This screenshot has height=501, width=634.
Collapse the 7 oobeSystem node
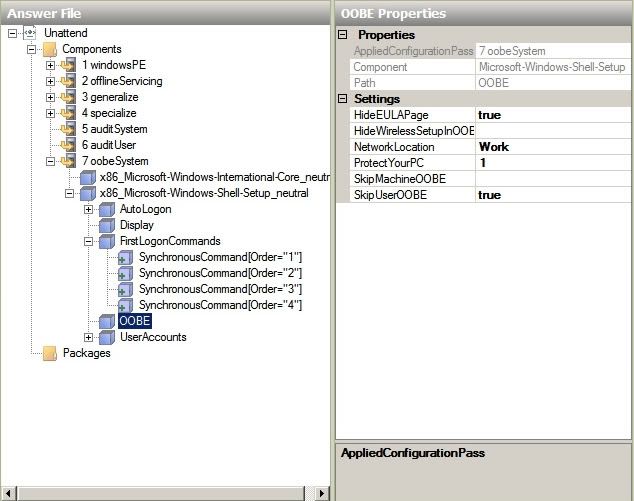point(50,161)
